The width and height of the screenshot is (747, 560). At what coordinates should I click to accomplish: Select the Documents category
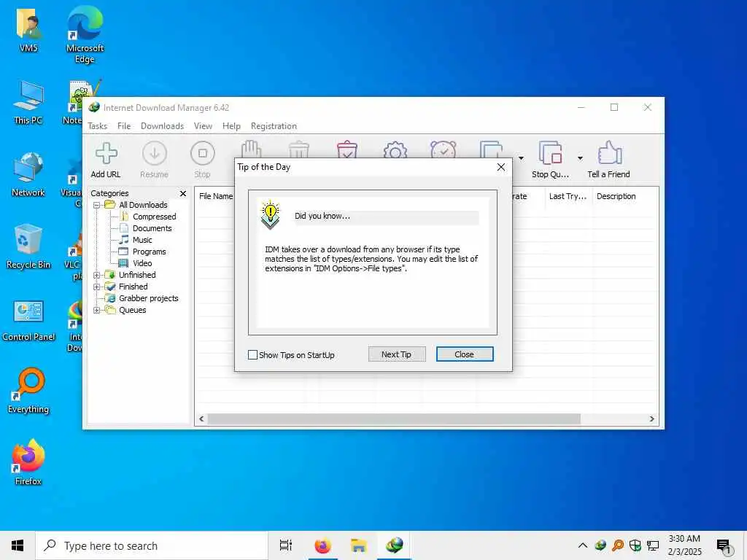(152, 228)
